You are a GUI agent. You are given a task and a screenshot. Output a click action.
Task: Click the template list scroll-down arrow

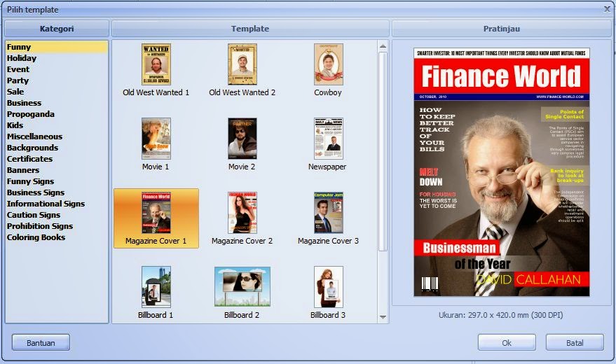(383, 317)
